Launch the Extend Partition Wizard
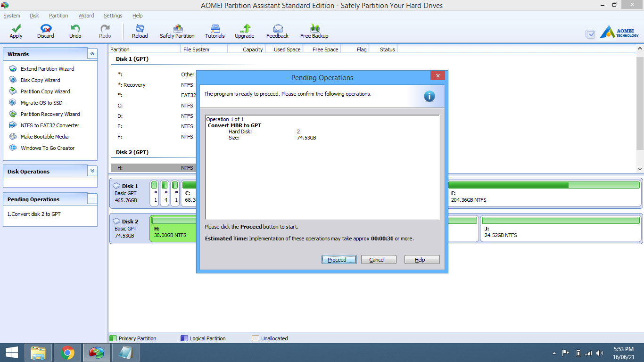 [x=47, y=69]
